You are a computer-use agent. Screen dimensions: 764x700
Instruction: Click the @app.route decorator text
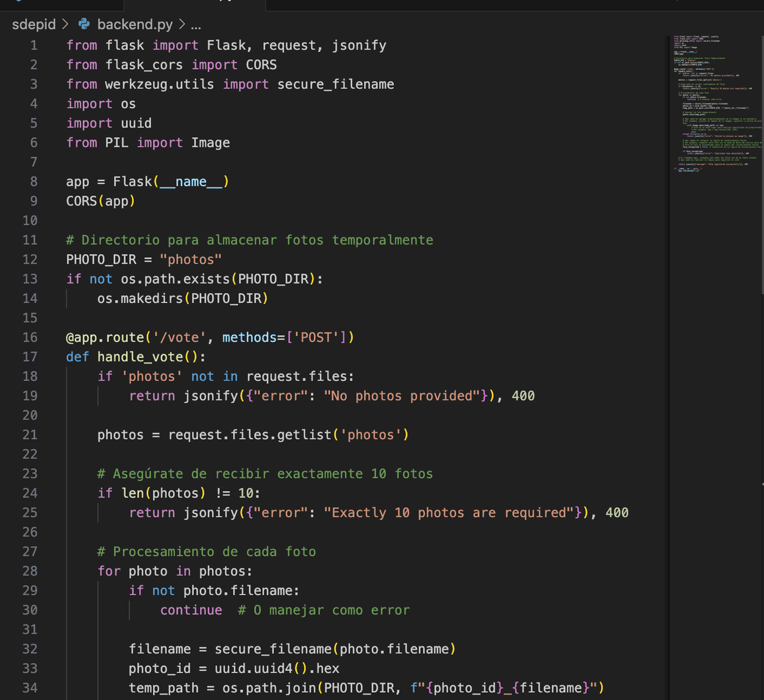(105, 338)
